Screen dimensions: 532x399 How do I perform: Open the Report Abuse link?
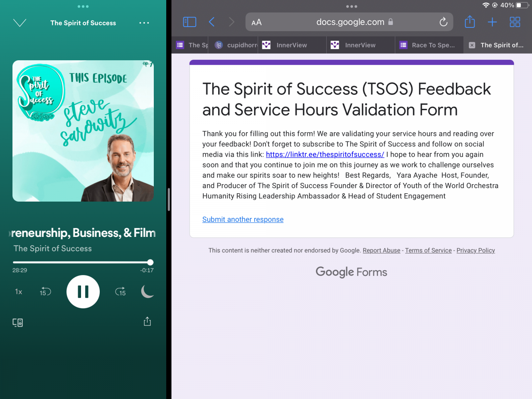[382, 250]
